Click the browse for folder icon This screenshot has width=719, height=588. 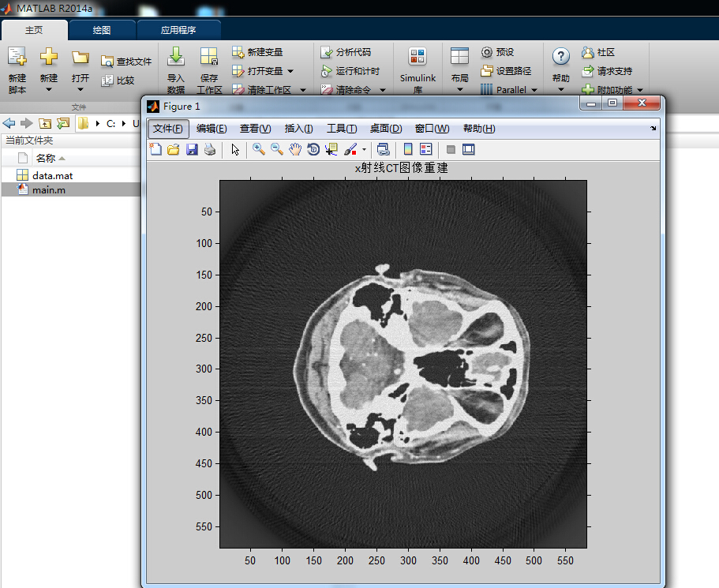pyautogui.click(x=63, y=123)
